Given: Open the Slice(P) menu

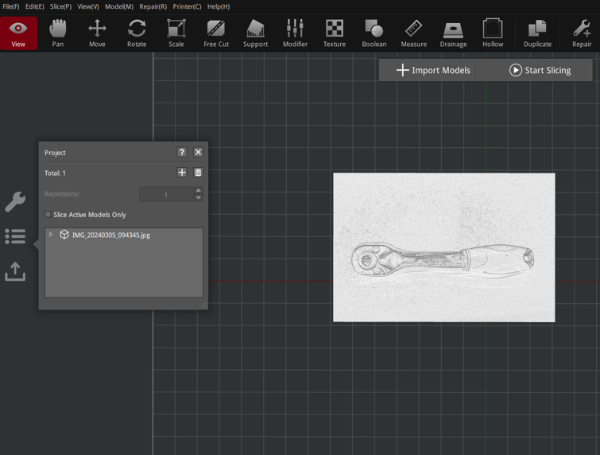Looking at the screenshot, I should pos(61,7).
